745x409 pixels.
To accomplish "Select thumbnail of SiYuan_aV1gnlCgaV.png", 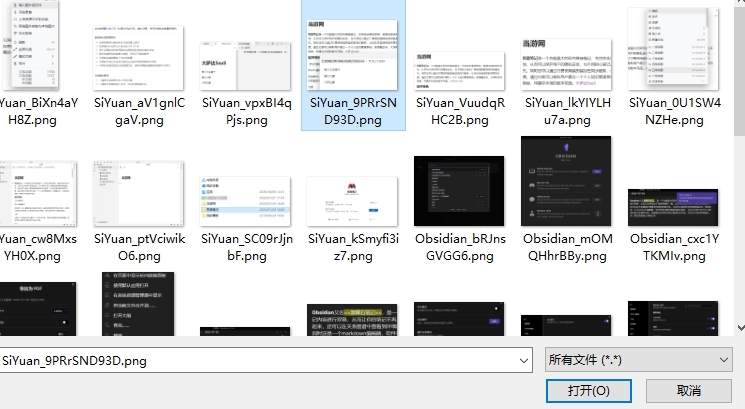I will [x=138, y=58].
